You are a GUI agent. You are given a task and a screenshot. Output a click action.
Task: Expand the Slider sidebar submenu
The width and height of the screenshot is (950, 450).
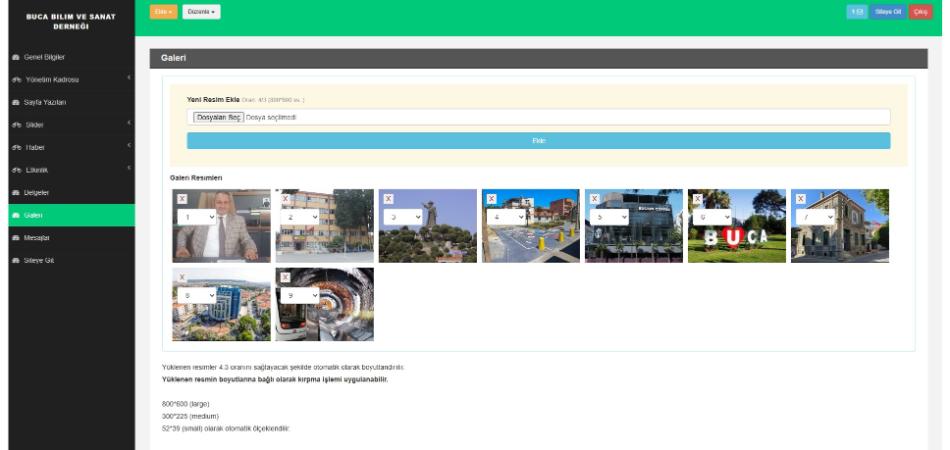coord(71,125)
